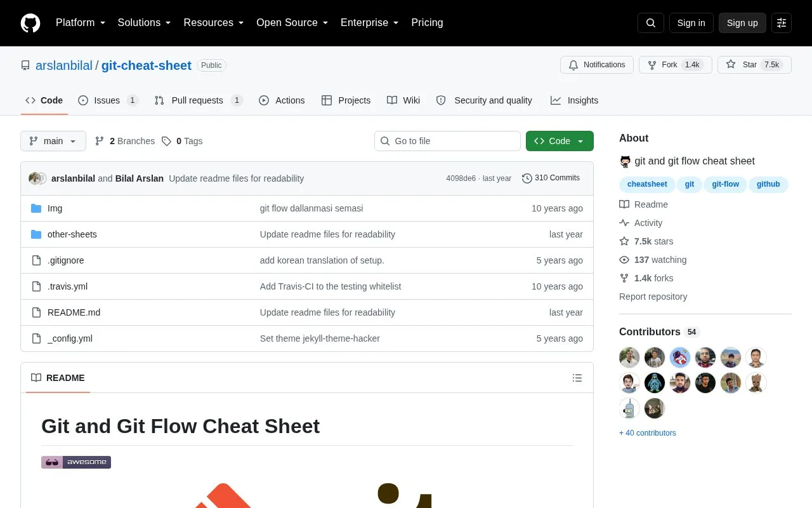Screen dimensions: 812x508
Task: Click the Sign in button
Action: click(691, 23)
